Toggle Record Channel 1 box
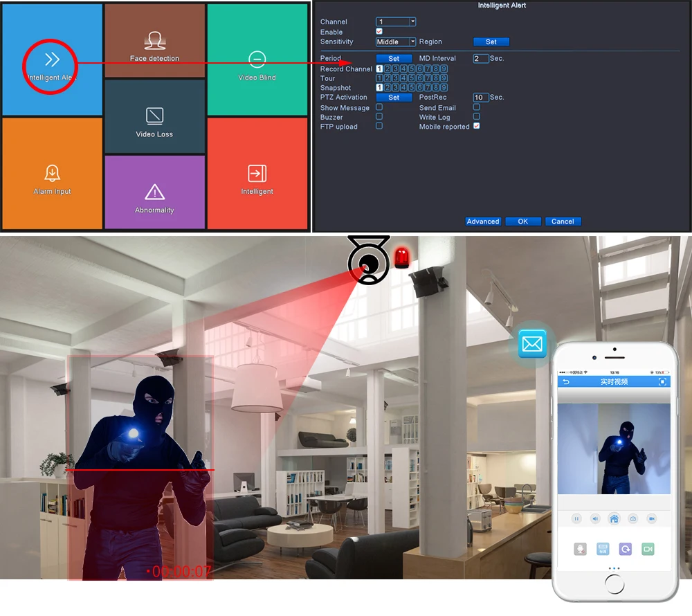 (x=379, y=69)
